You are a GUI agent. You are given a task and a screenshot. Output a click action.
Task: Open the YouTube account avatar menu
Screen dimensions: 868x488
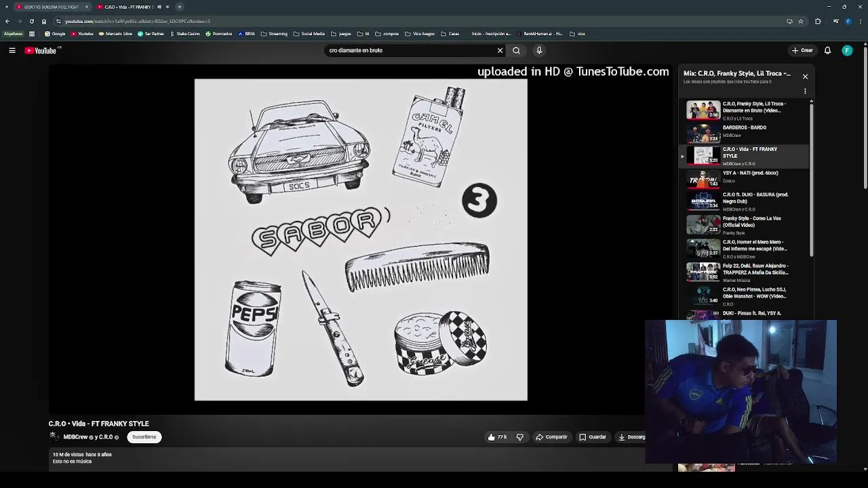coord(847,50)
